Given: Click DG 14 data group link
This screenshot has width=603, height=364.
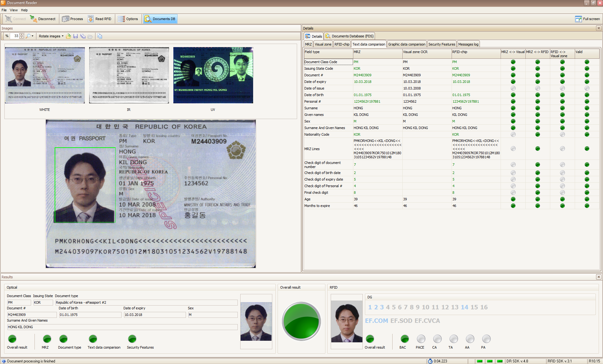Looking at the screenshot, I should coord(464,307).
